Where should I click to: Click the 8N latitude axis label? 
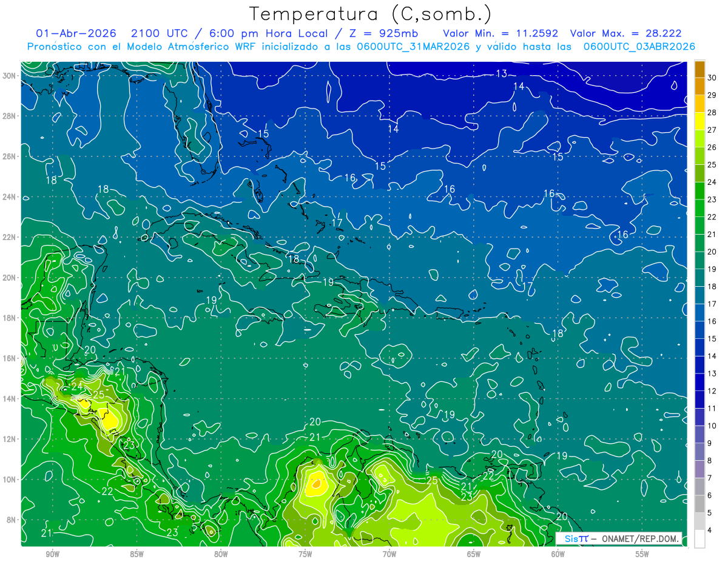pyautogui.click(x=12, y=520)
